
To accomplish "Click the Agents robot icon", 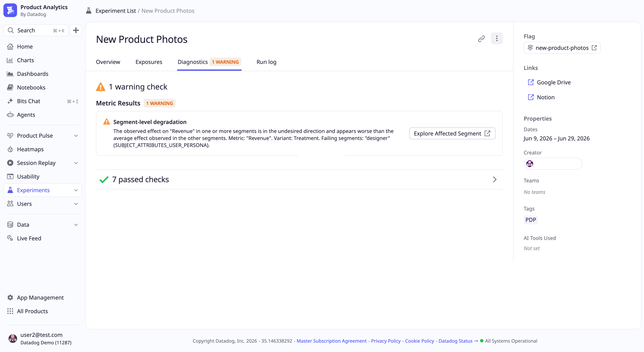I will [10, 115].
